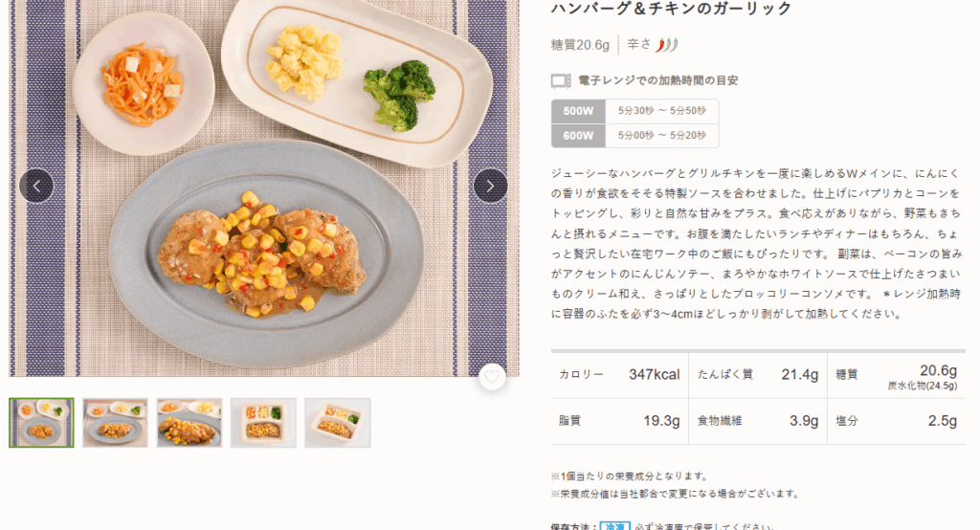The width and height of the screenshot is (980, 530).
Task: Click the microwave icon beside heating time
Action: [x=561, y=80]
